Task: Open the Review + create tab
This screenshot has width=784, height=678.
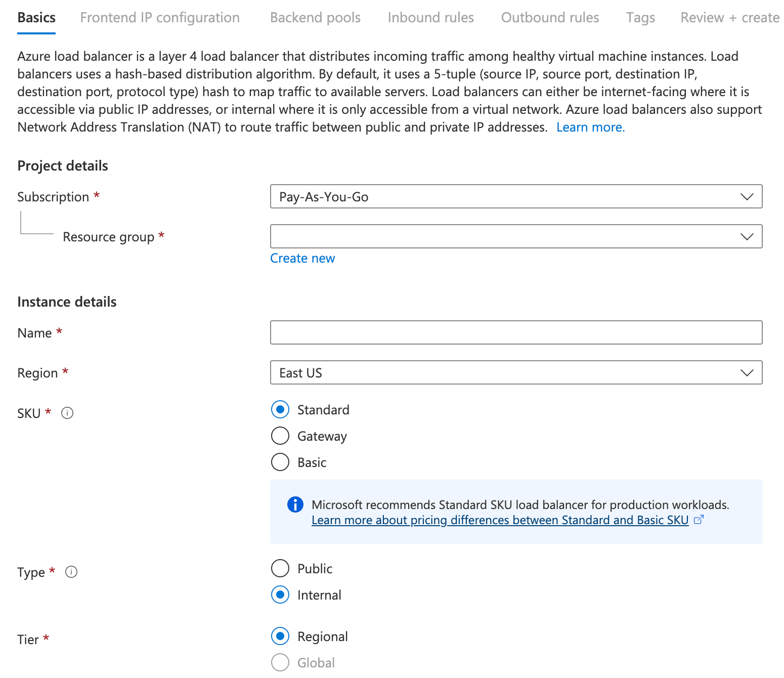Action: tap(729, 17)
